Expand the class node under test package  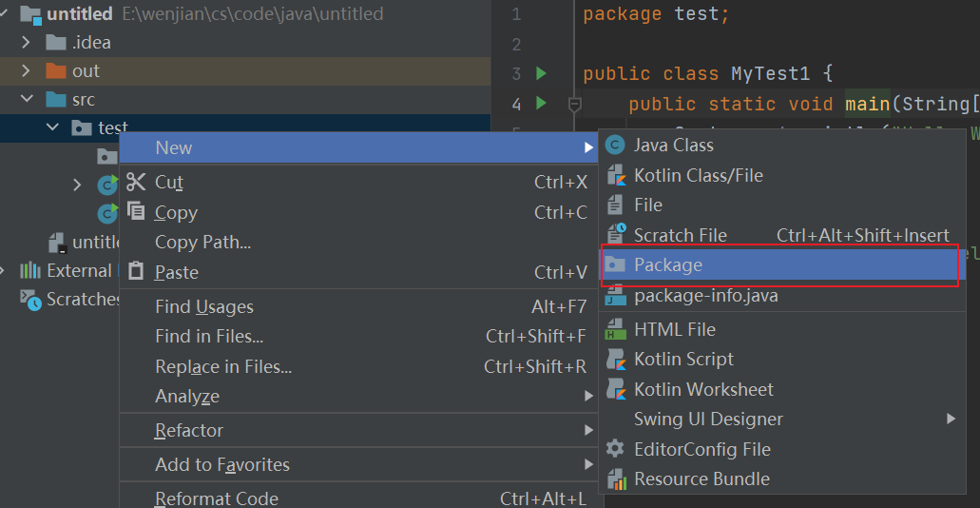coord(77,185)
